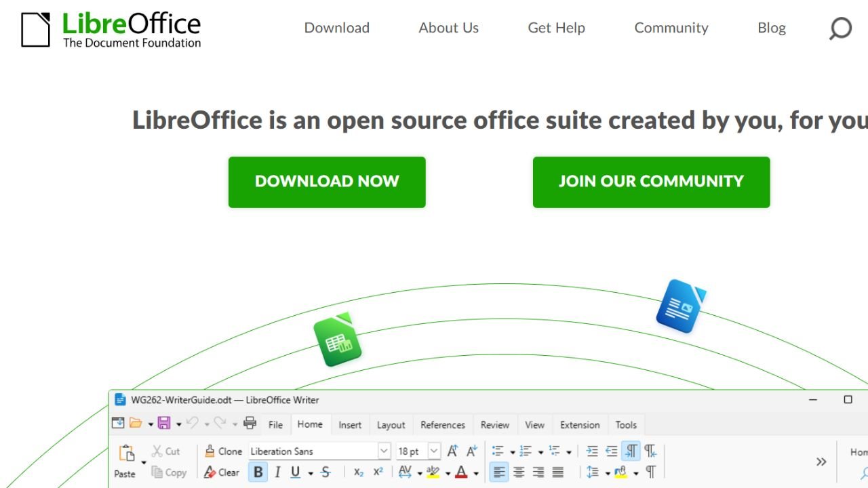868x488 pixels.
Task: Click the Clear formatting icon
Action: pyautogui.click(x=210, y=472)
